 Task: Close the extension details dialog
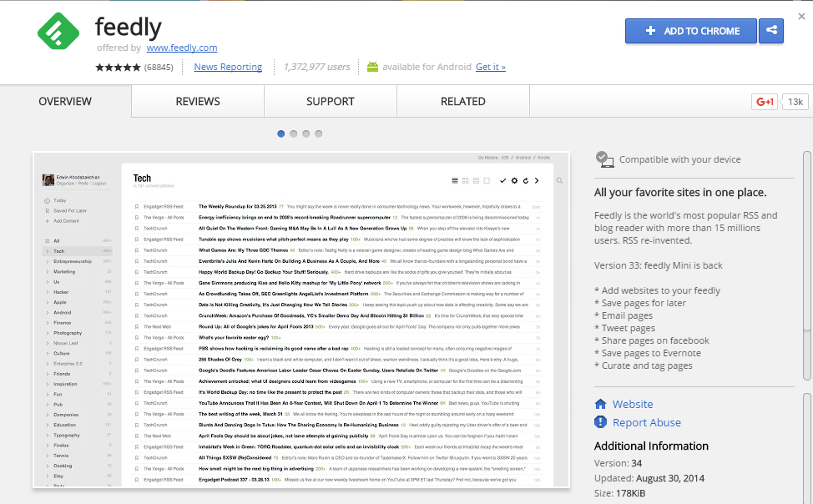[801, 16]
